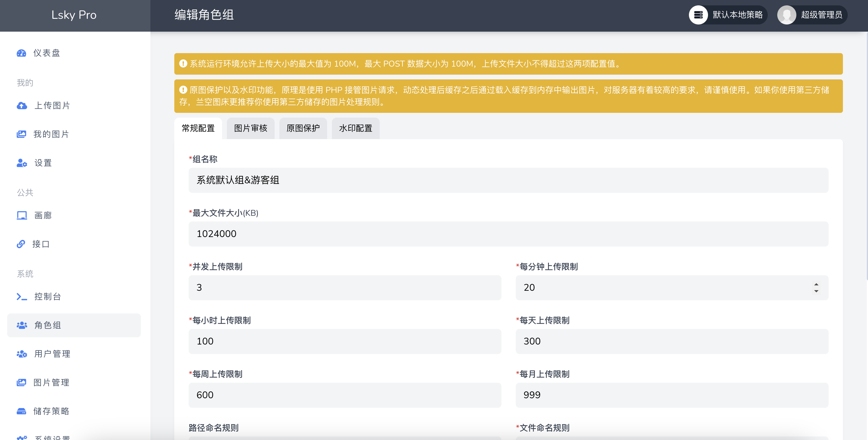The image size is (868, 440).
Task: Click the server icon beside 默认本地策略
Action: click(698, 15)
